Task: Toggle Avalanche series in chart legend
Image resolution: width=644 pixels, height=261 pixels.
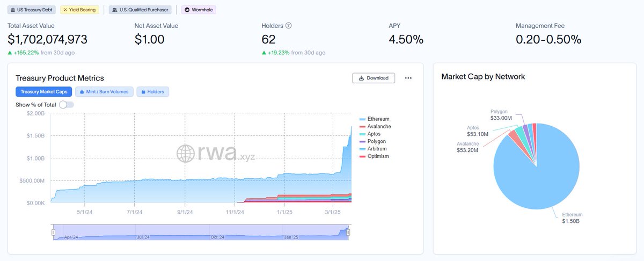Action: point(375,126)
